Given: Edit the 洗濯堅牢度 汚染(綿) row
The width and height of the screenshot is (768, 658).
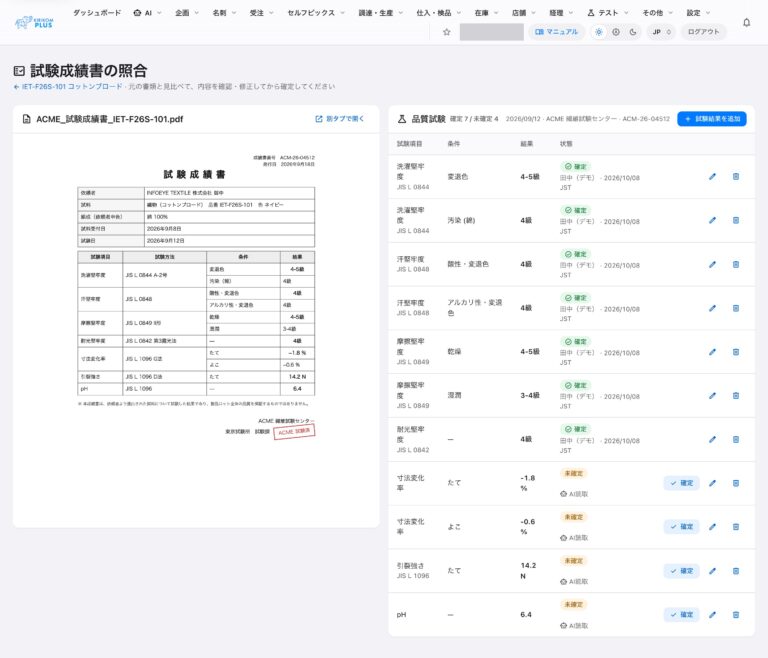Looking at the screenshot, I should [712, 220].
